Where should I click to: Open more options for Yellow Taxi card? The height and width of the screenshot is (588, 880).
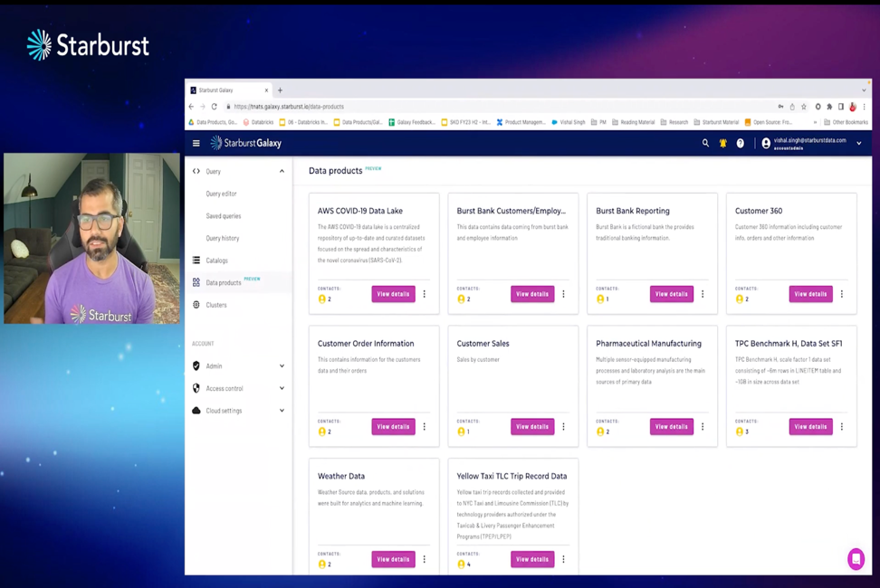[563, 559]
